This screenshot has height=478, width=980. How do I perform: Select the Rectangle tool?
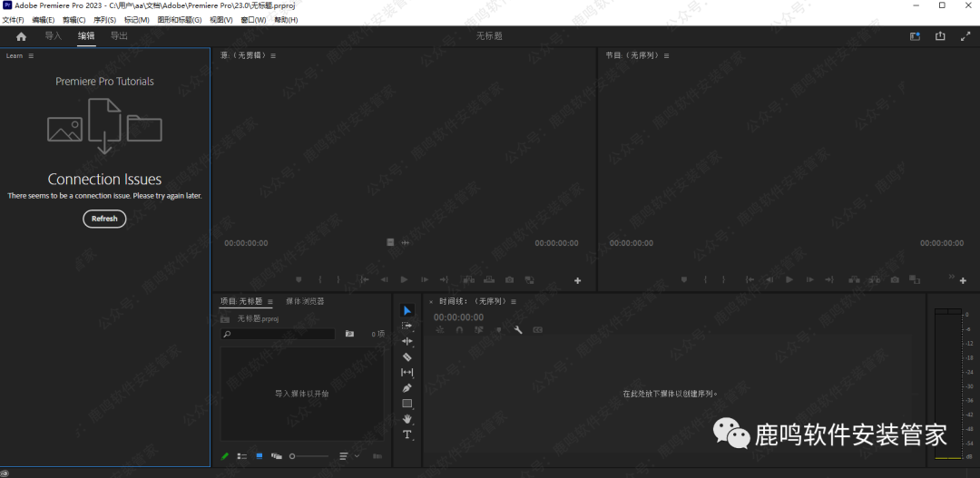click(407, 404)
